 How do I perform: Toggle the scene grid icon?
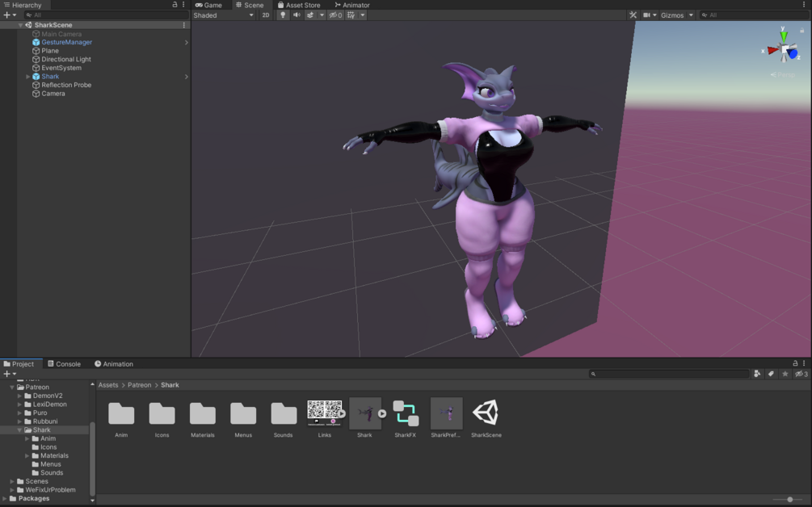point(351,15)
